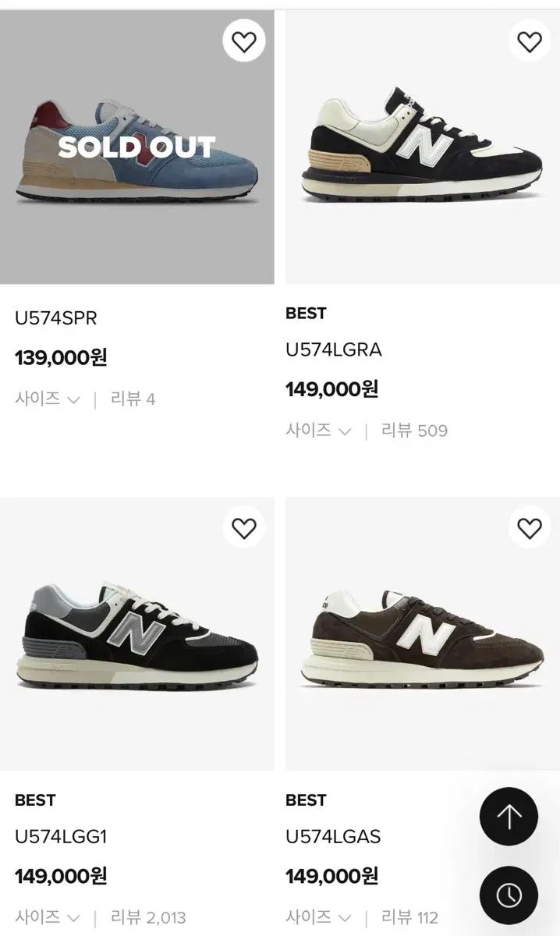Viewport: 560px width, 936px height.
Task: View 112 reviews for U574LGAS
Action: coord(409,917)
